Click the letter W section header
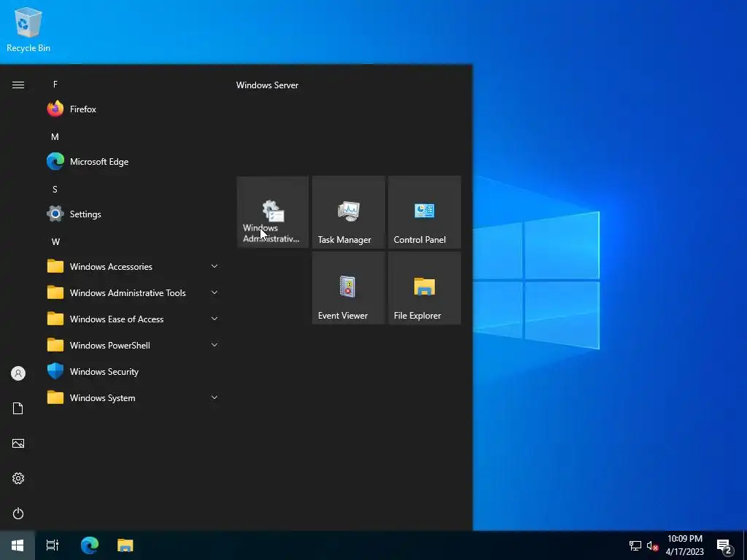This screenshot has height=560, width=747. click(x=55, y=241)
